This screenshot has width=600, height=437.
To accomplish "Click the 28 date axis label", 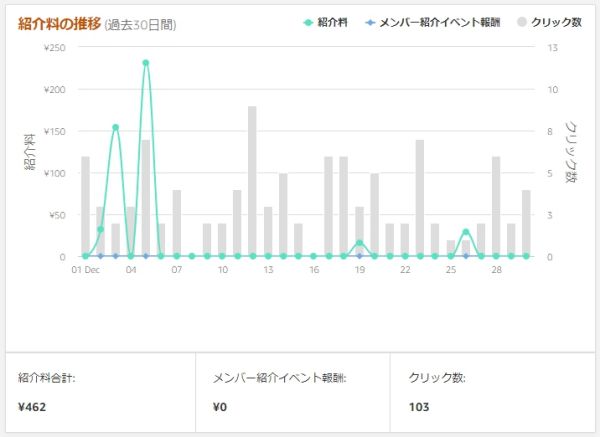I will pyautogui.click(x=496, y=270).
